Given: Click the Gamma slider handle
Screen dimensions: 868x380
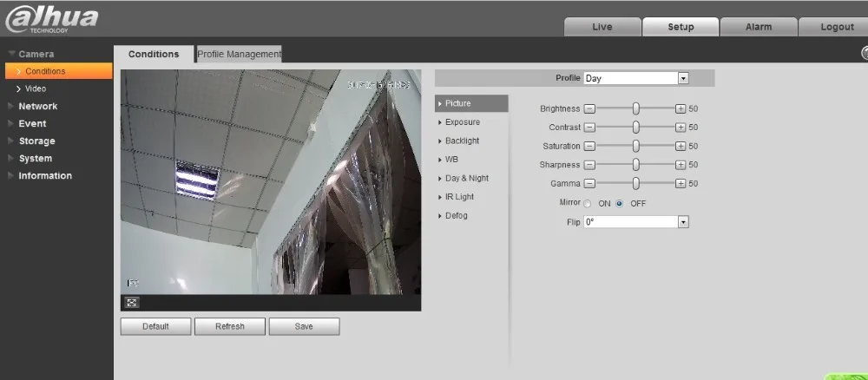Looking at the screenshot, I should 636,184.
